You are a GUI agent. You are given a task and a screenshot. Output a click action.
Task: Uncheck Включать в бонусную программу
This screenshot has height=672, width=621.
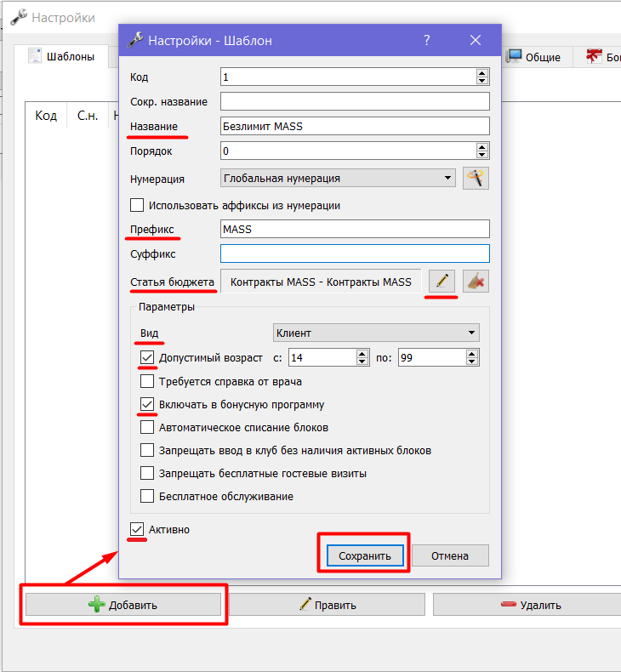(147, 404)
